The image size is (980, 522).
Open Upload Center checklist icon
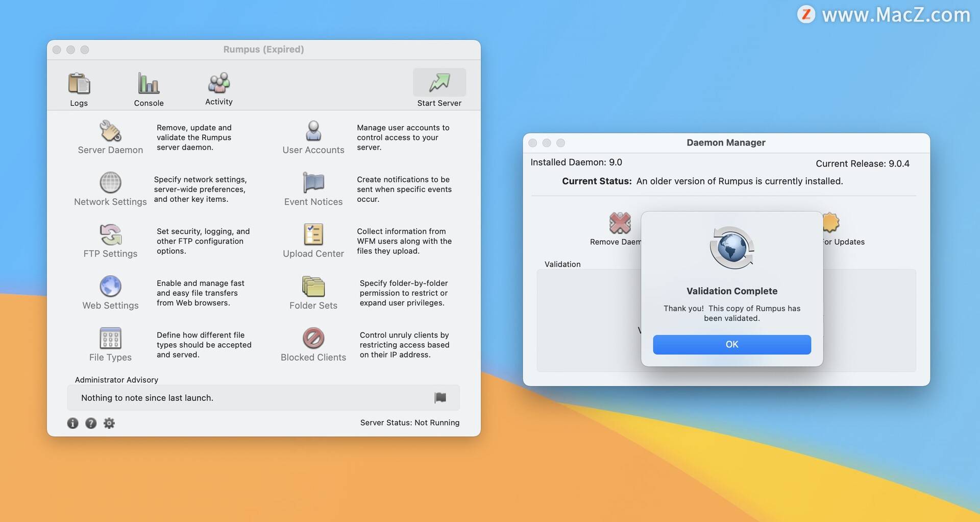(x=313, y=234)
